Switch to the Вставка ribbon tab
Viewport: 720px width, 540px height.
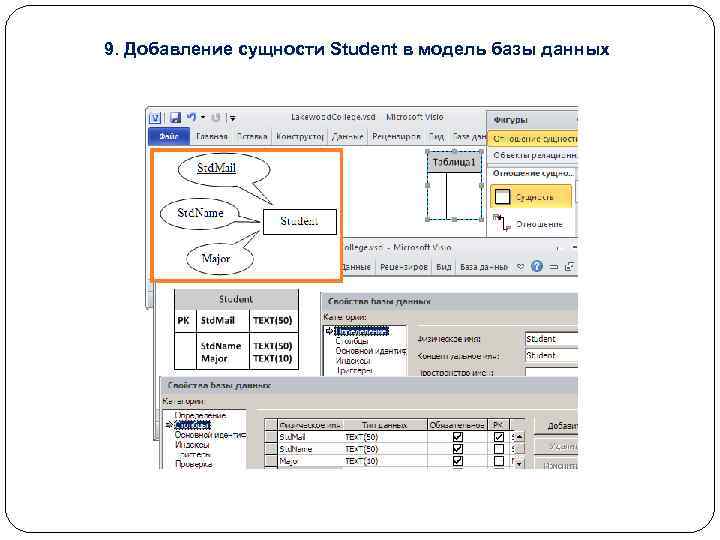click(x=252, y=136)
